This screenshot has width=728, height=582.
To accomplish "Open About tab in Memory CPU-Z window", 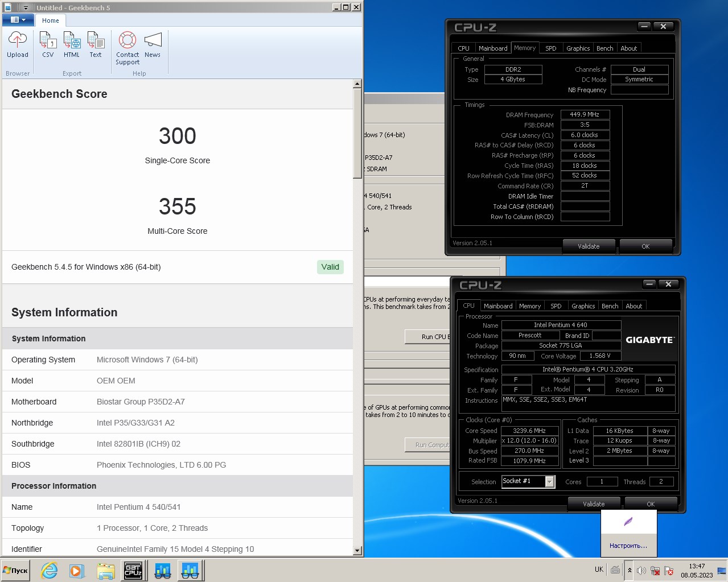I will [629, 48].
